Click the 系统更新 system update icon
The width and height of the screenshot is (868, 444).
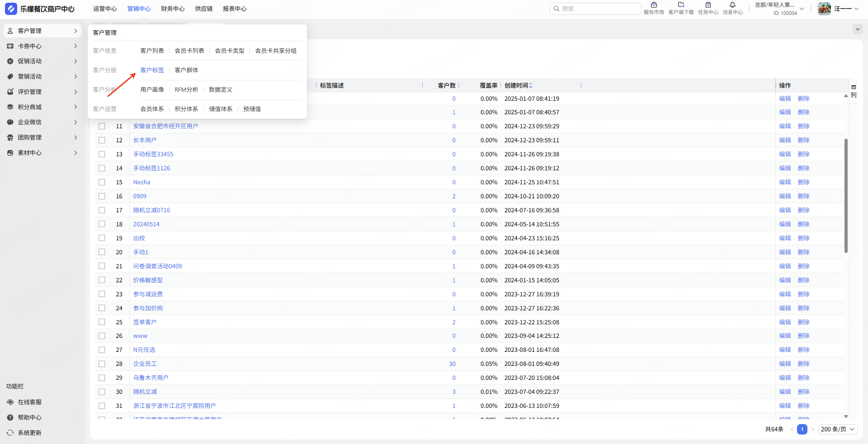tap(10, 433)
